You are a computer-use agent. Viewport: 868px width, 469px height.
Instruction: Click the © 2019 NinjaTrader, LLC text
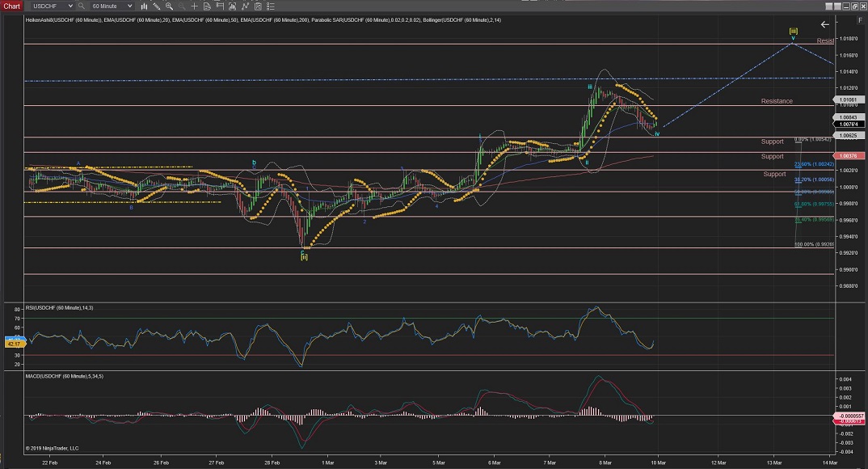[52, 449]
